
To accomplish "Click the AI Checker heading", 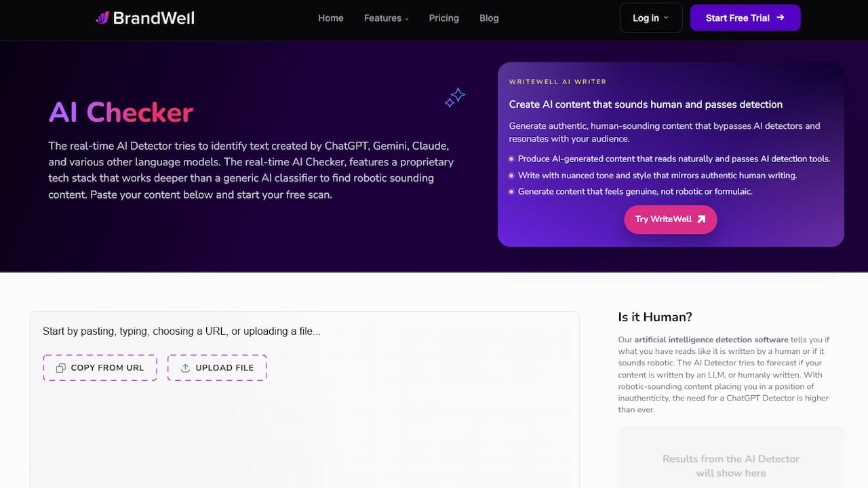I will tap(121, 113).
